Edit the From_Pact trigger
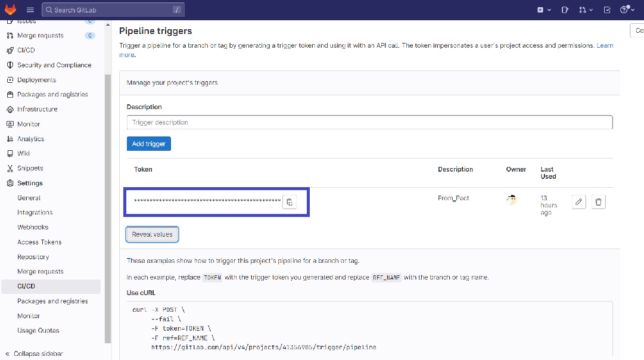The image size is (644, 360). (578, 202)
